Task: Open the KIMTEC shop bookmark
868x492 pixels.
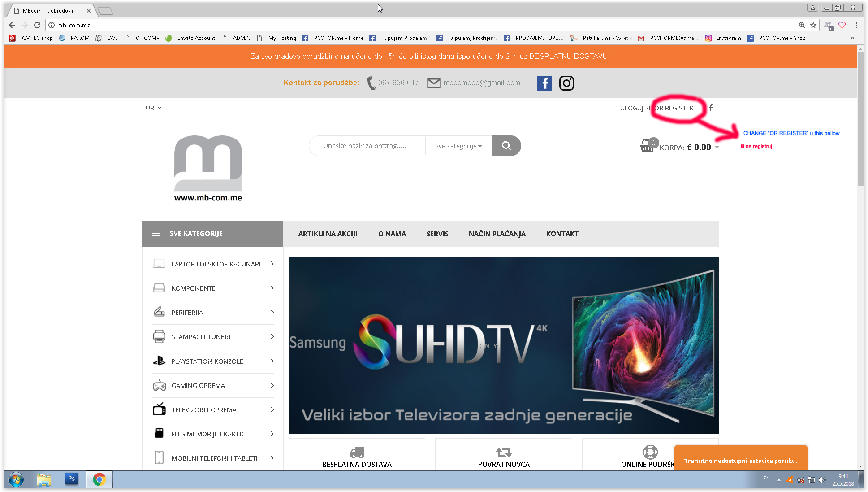Action: tap(31, 38)
